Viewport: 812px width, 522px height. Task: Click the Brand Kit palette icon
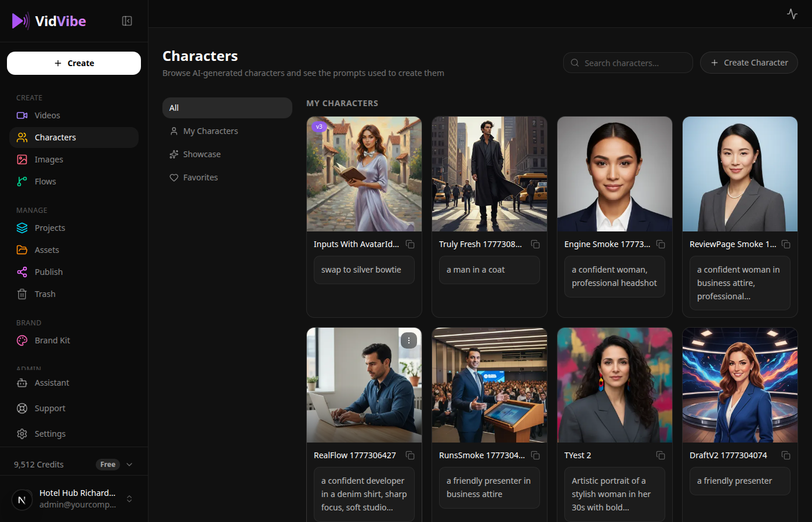click(x=22, y=340)
